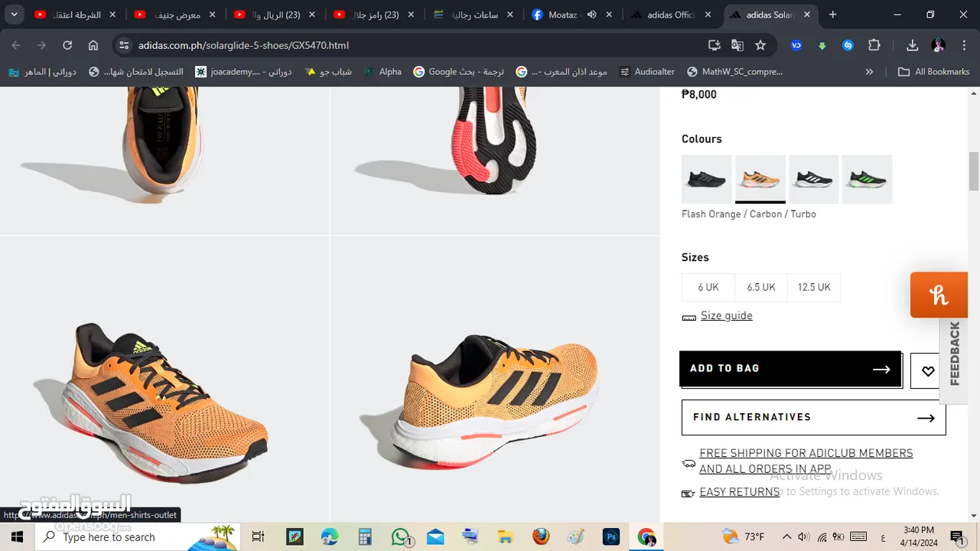Image resolution: width=980 pixels, height=551 pixels.
Task: Close the adidas Solarglide tab
Action: tap(806, 15)
